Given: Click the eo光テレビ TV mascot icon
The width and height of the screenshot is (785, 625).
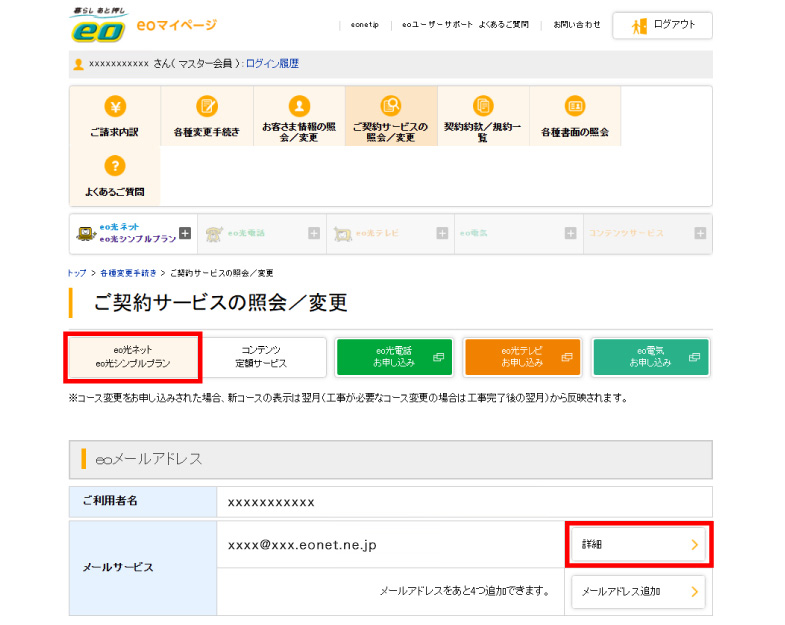Looking at the screenshot, I should [343, 234].
